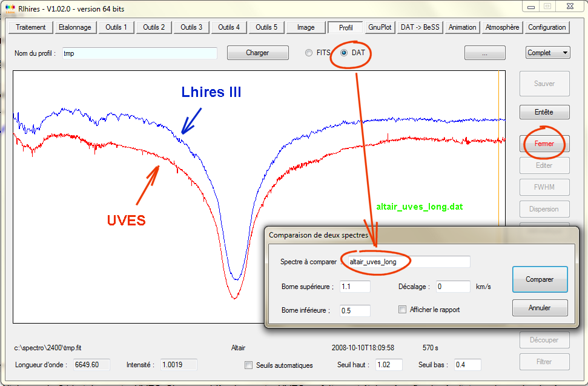588x386 pixels.
Task: Click the Filtrer button
Action: click(544, 362)
